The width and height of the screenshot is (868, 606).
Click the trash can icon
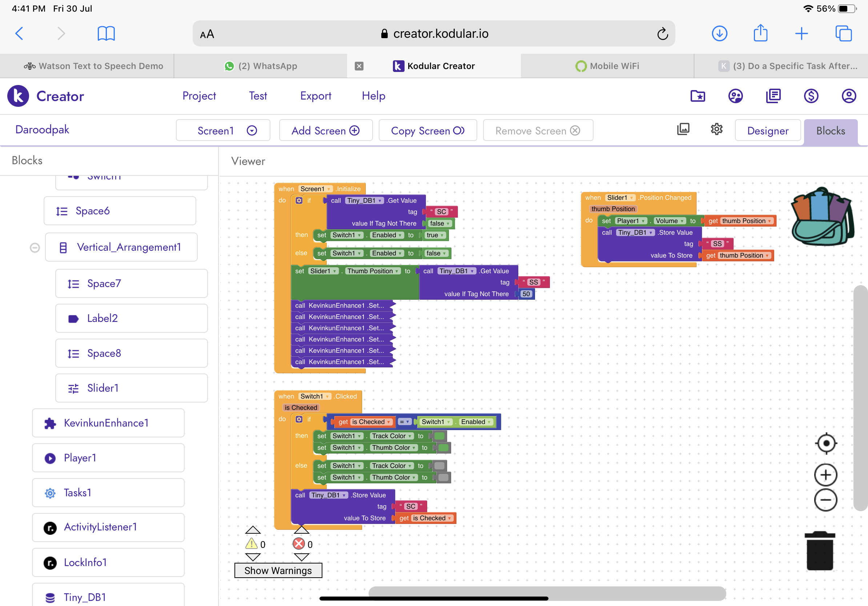(820, 551)
